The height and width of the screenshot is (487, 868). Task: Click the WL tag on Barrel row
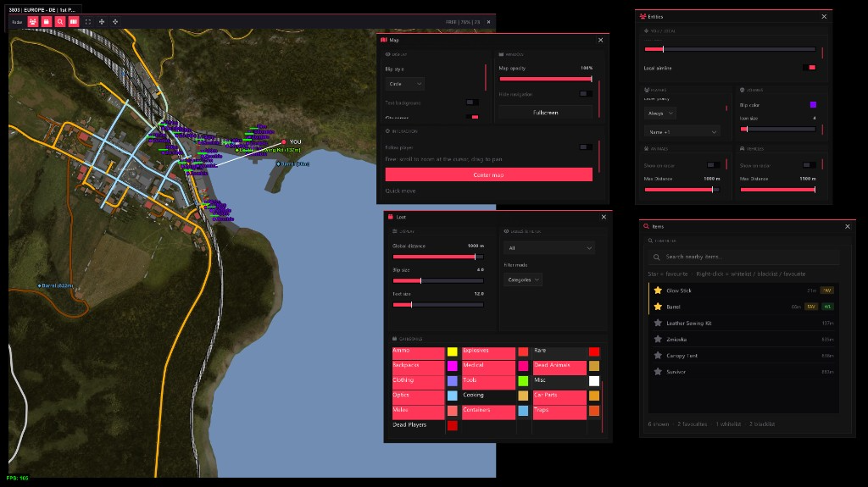point(827,307)
